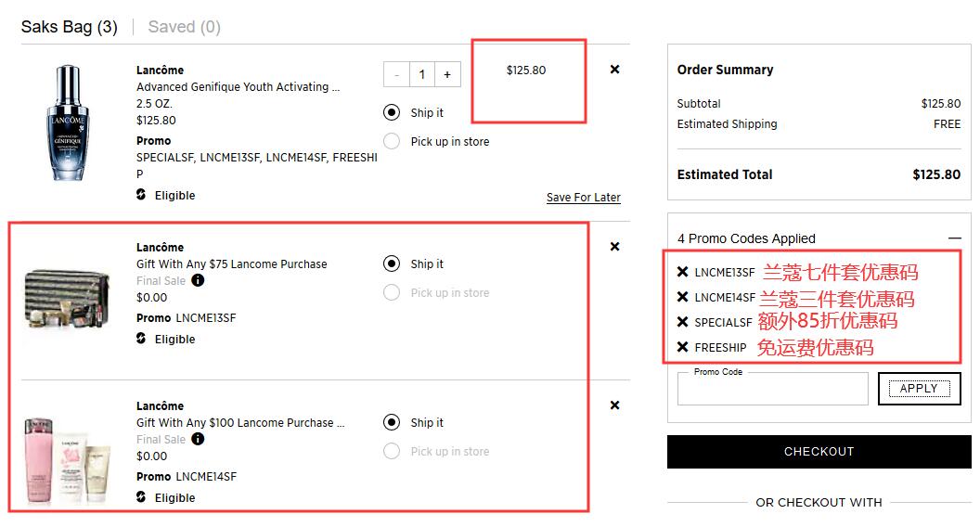This screenshot has height=527, width=980.
Task: Remove promo code LNCME14SF
Action: point(682,296)
